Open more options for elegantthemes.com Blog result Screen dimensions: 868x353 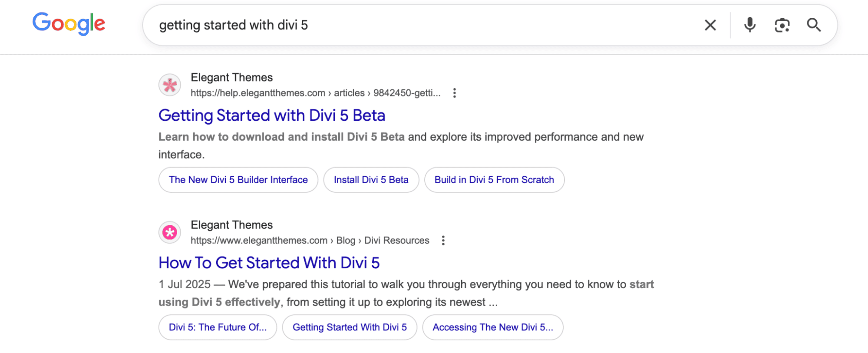click(x=443, y=241)
